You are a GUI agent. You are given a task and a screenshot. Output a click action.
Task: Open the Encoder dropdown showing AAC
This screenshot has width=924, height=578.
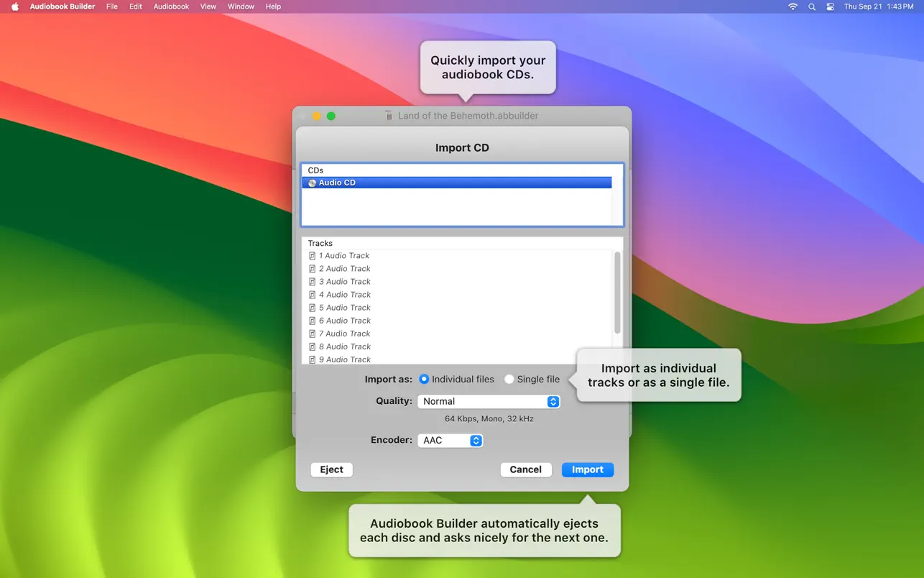(x=450, y=441)
